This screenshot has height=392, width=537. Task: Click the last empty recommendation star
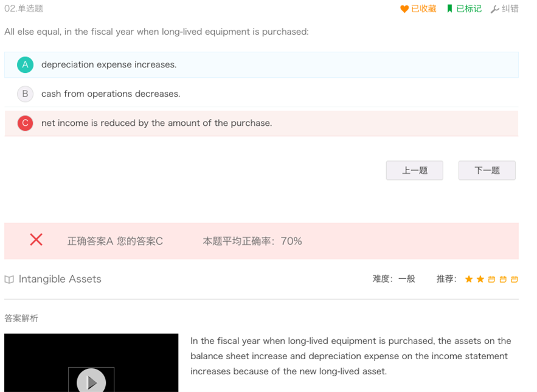514,280
